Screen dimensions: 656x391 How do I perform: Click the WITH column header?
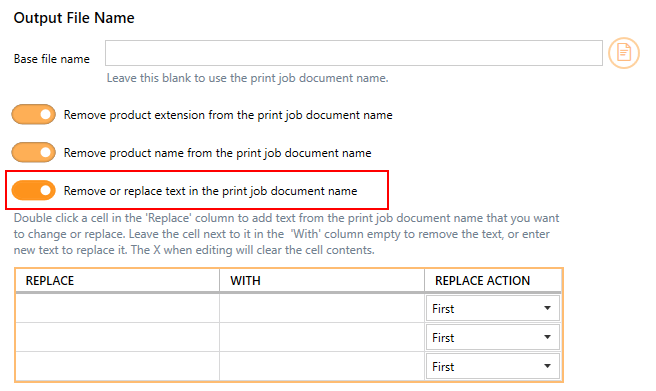[322, 281]
